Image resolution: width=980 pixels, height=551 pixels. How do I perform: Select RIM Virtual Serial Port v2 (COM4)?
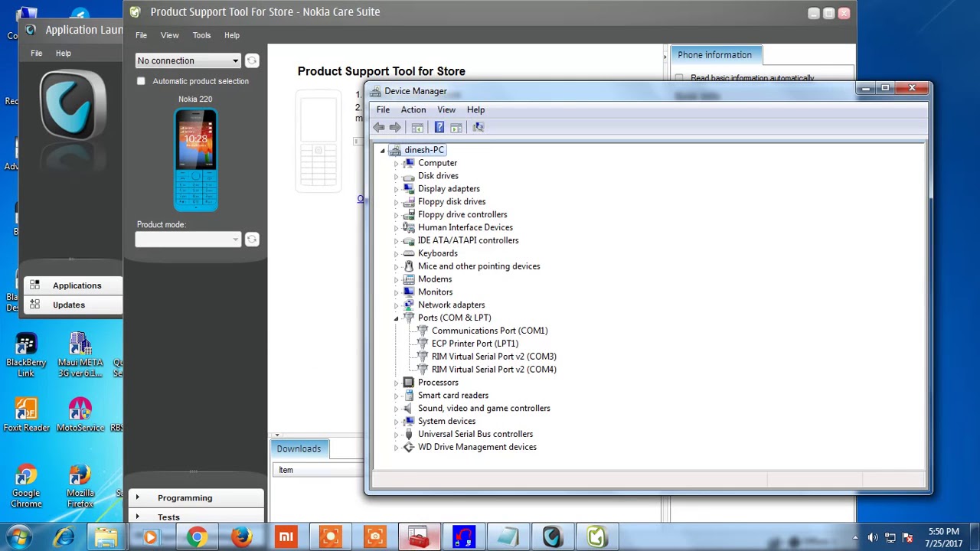tap(494, 370)
